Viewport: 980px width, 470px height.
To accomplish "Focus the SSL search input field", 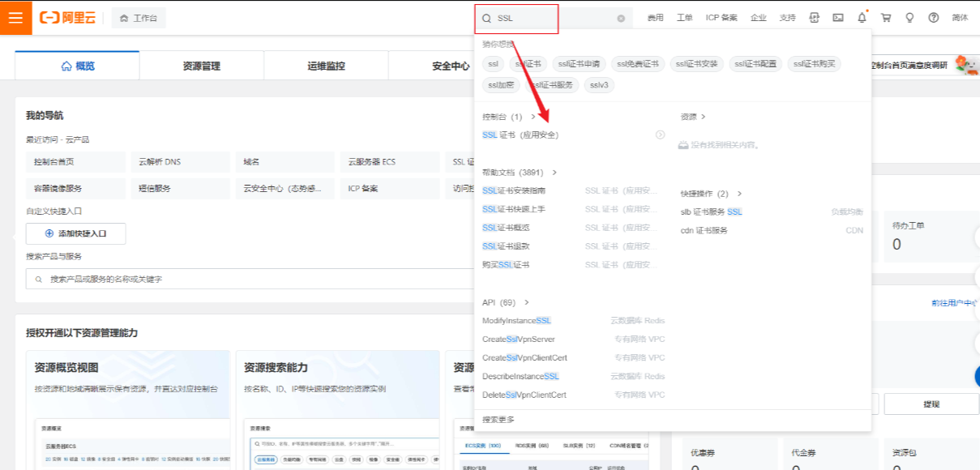I will tap(555, 18).
